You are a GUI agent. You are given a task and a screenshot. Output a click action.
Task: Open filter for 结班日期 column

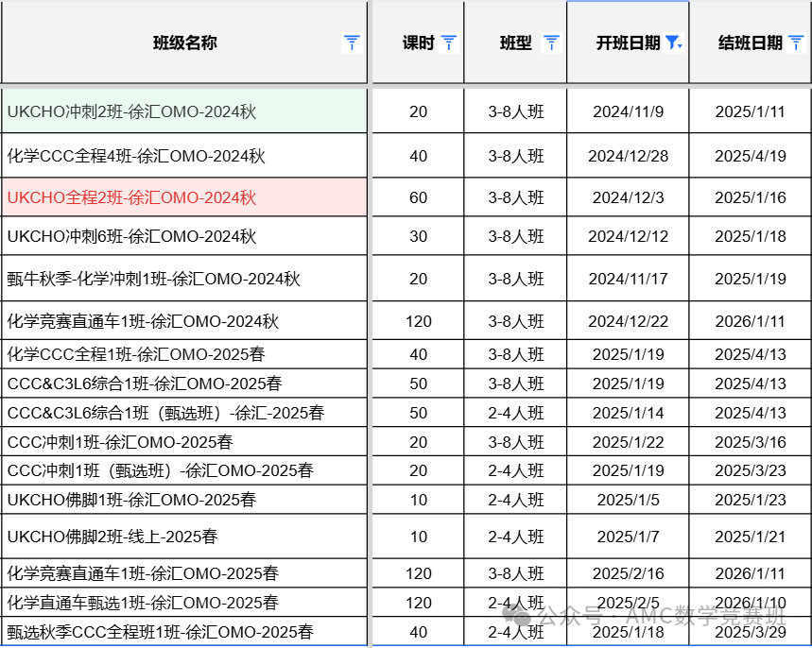pyautogui.click(x=796, y=43)
